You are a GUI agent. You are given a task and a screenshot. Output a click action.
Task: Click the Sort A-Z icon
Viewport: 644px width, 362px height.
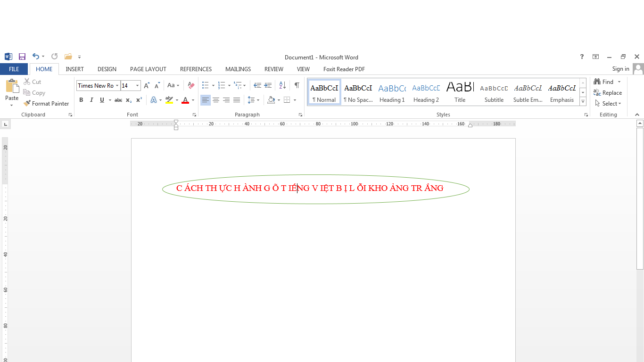click(x=282, y=85)
